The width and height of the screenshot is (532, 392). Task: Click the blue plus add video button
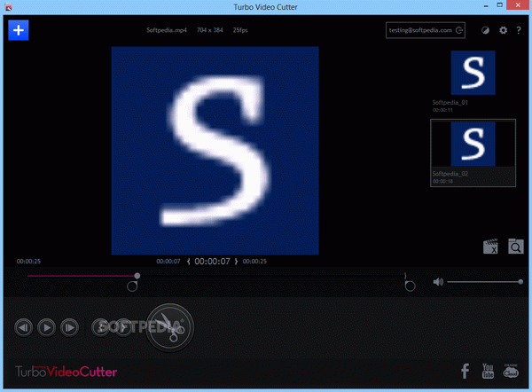19,30
